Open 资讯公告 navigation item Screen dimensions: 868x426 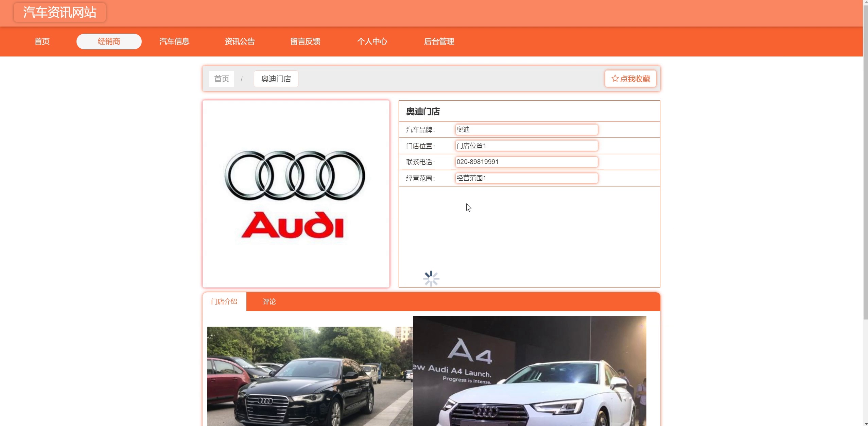(x=240, y=42)
